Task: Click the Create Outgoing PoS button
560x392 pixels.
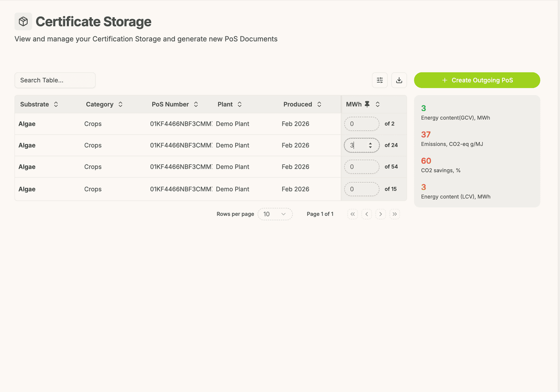Action: [x=477, y=80]
